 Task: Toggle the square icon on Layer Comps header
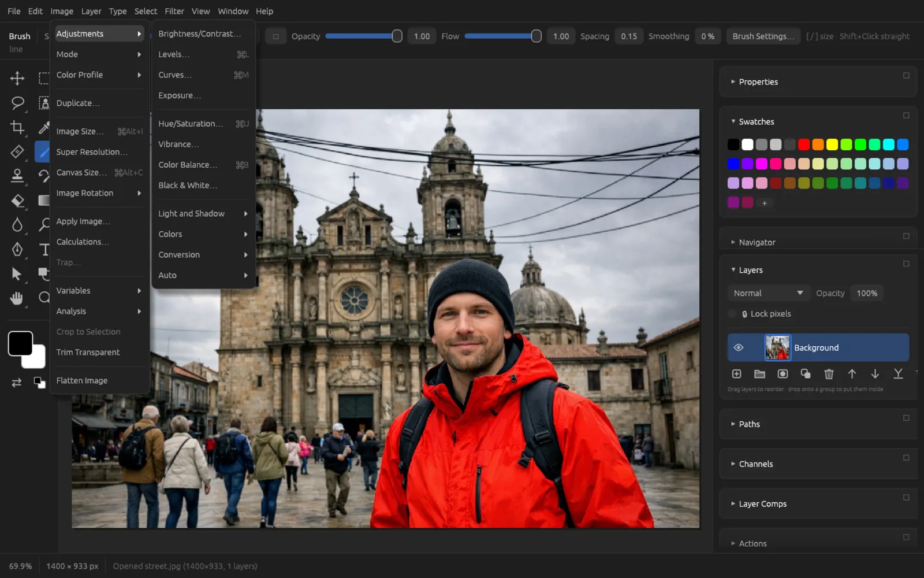click(x=906, y=498)
